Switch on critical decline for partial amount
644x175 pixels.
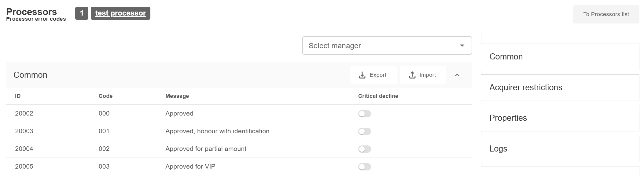pos(365,149)
